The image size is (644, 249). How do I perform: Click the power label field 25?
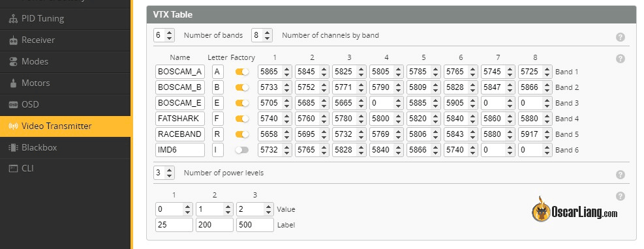pyautogui.click(x=174, y=225)
